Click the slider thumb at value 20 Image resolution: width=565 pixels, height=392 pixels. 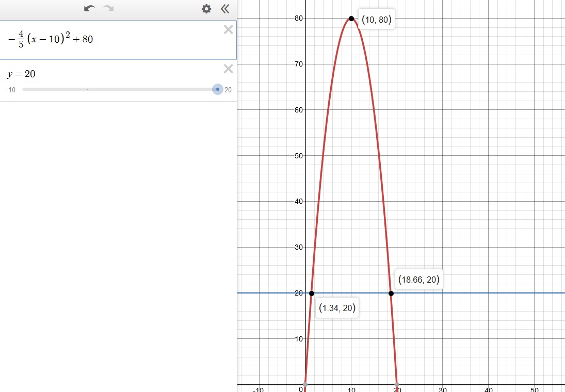[218, 89]
